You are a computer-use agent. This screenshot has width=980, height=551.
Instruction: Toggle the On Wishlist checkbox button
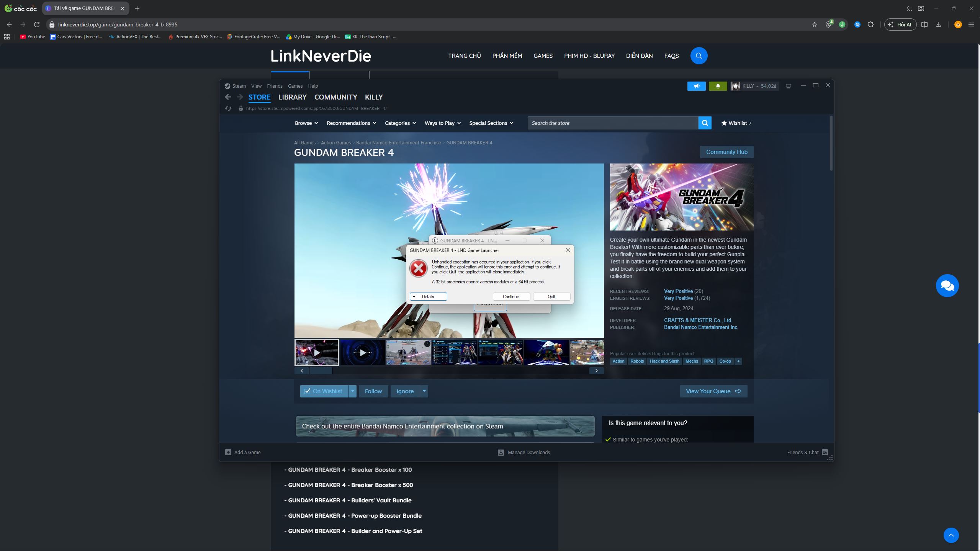point(324,391)
